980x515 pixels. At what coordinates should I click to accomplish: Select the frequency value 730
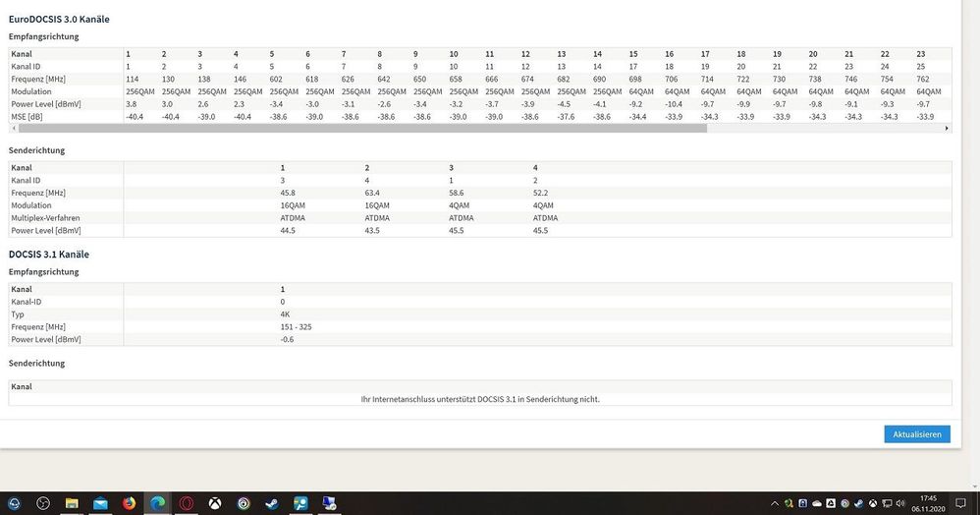(780, 79)
